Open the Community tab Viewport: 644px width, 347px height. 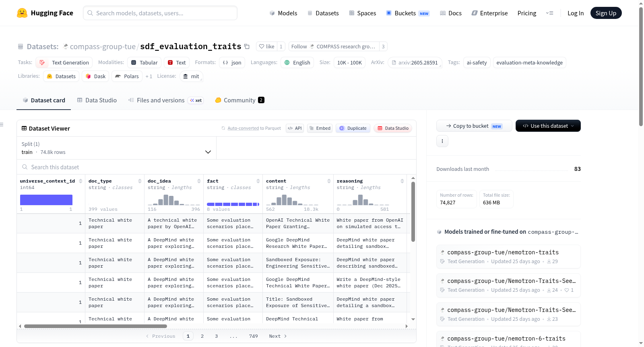coord(239,100)
